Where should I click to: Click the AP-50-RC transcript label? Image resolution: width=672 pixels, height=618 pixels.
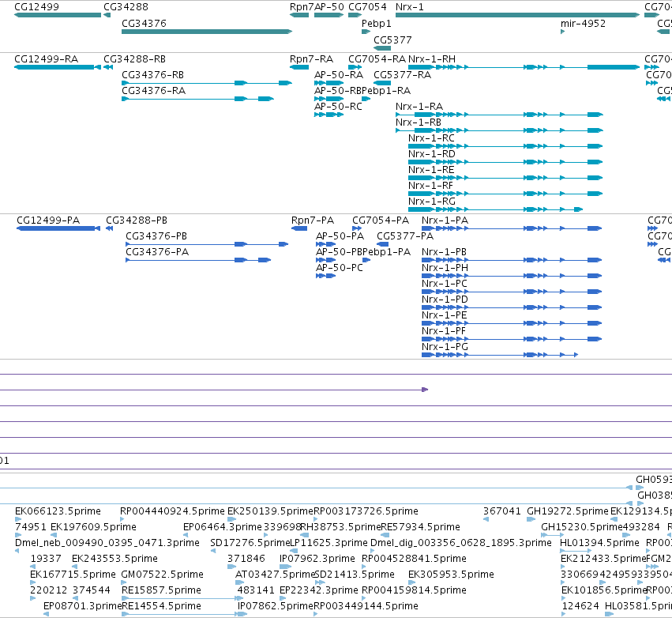click(x=338, y=107)
